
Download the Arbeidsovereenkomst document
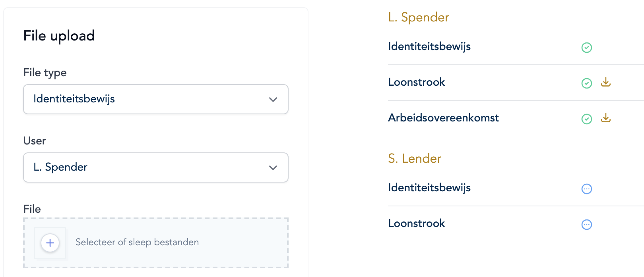tap(606, 118)
